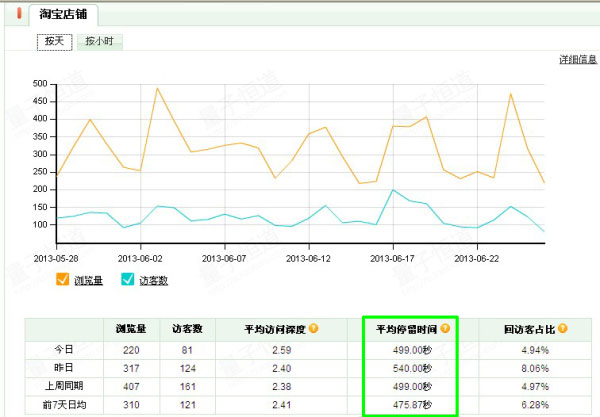Click 今日 page views value 220

[131, 350]
